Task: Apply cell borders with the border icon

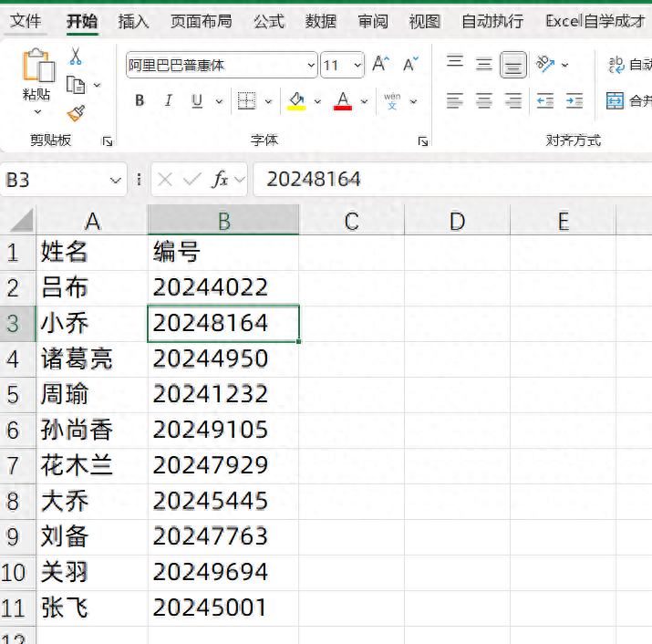Action: [x=246, y=100]
